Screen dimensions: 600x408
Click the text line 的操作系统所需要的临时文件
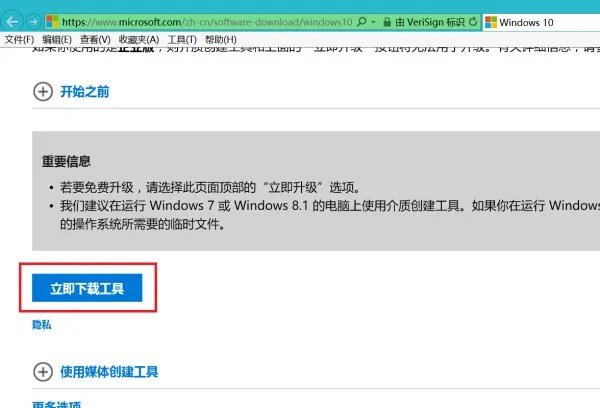tap(143, 224)
